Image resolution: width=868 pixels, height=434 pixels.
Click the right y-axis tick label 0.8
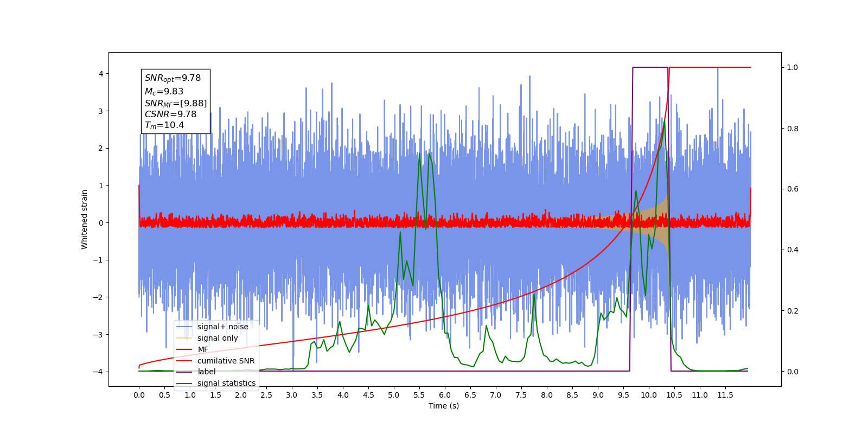(793, 129)
